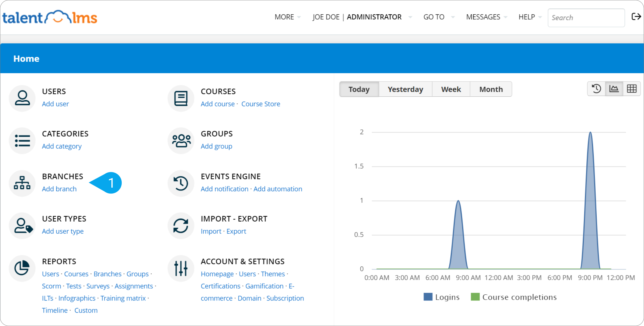Open the Branches report link

(108, 274)
